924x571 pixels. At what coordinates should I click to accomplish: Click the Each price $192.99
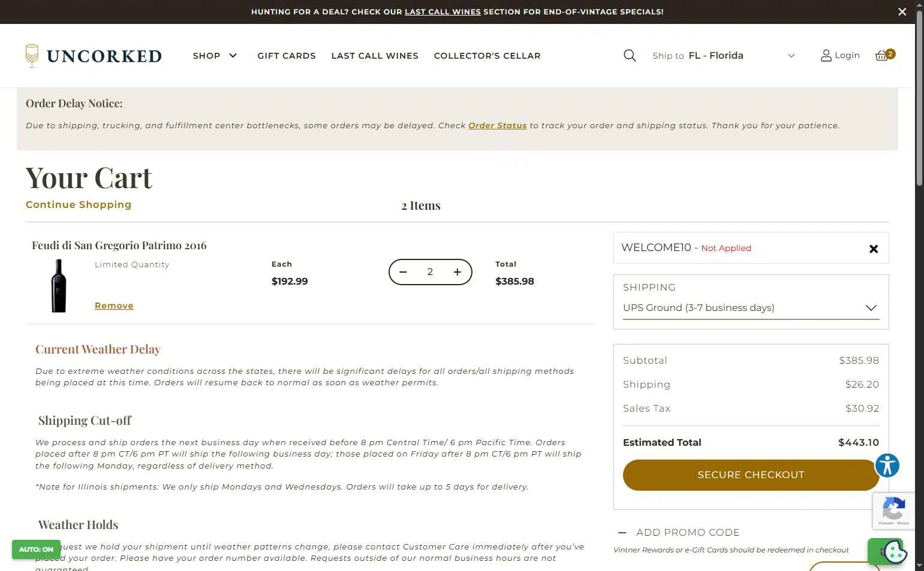click(x=290, y=281)
